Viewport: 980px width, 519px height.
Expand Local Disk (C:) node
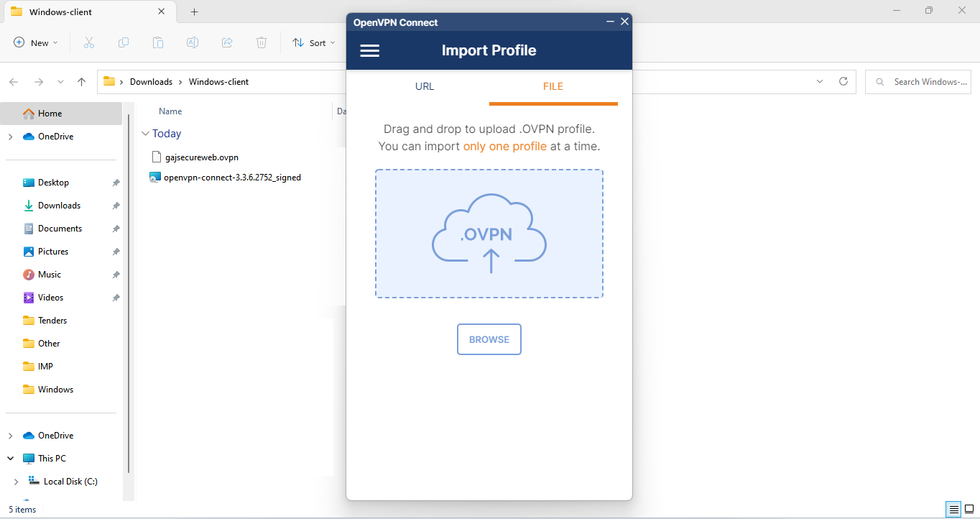tap(17, 482)
